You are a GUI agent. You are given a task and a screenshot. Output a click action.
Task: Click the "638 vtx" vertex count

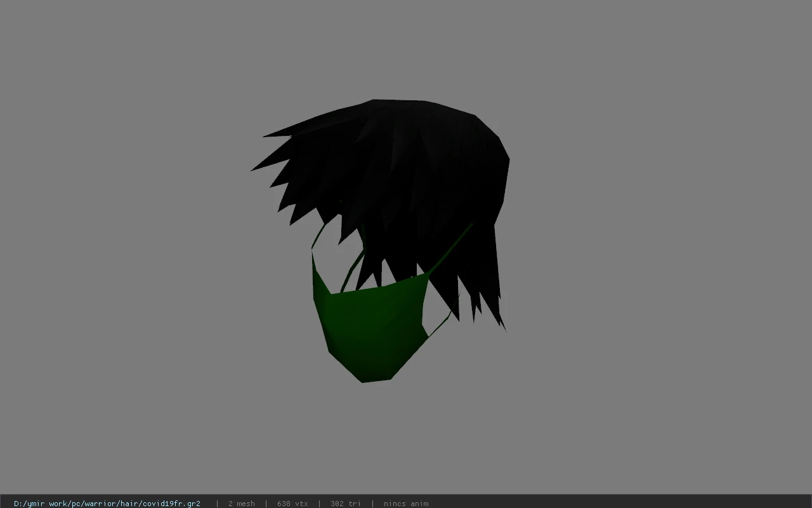(292, 504)
